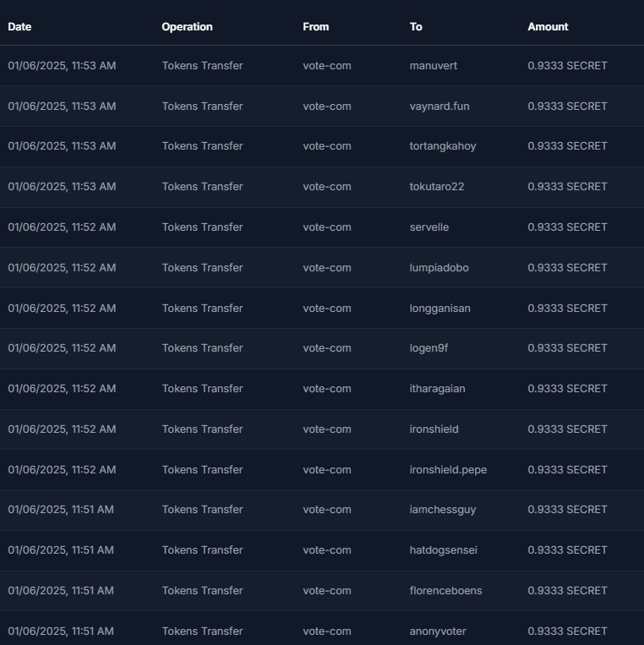Open the tokutaro22 account link

[x=437, y=186]
